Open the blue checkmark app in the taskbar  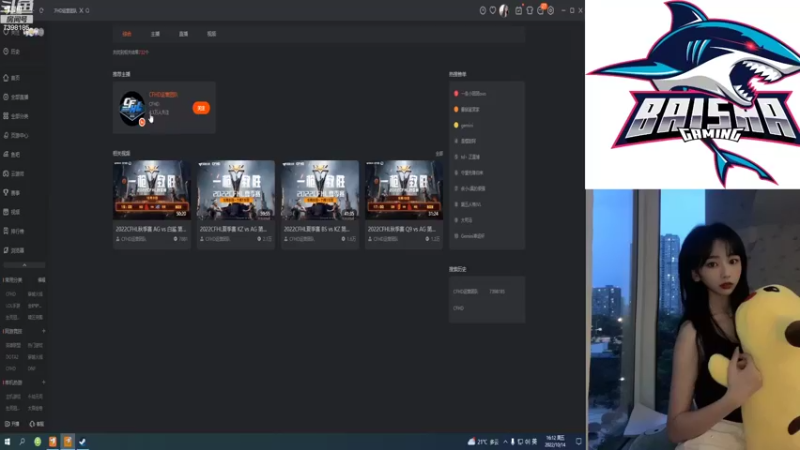coord(82,441)
